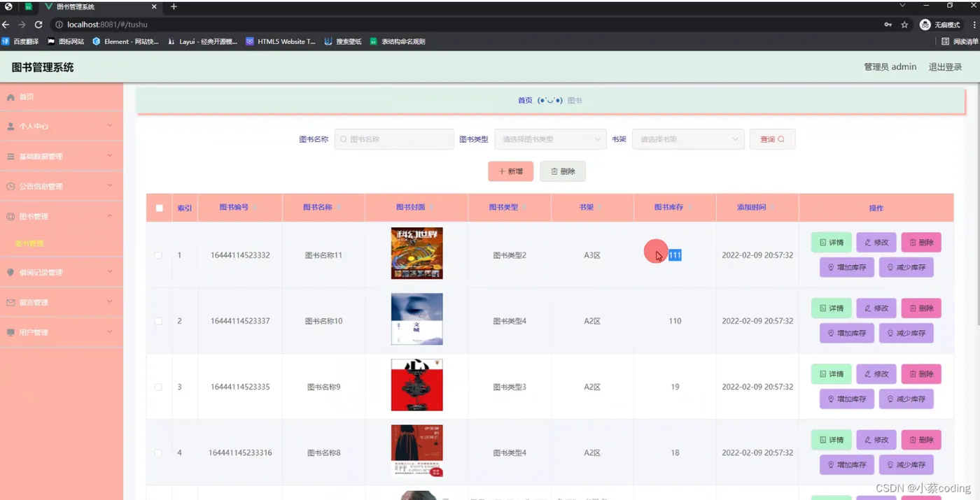Expand 个人中心 menu chevron
Image resolution: width=980 pixels, height=500 pixels.
[x=110, y=126]
